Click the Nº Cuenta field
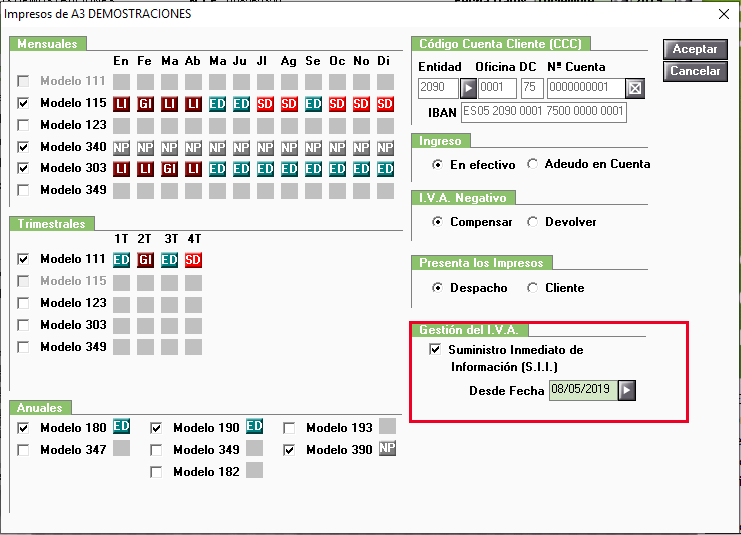The height and width of the screenshot is (535, 741). [586, 88]
